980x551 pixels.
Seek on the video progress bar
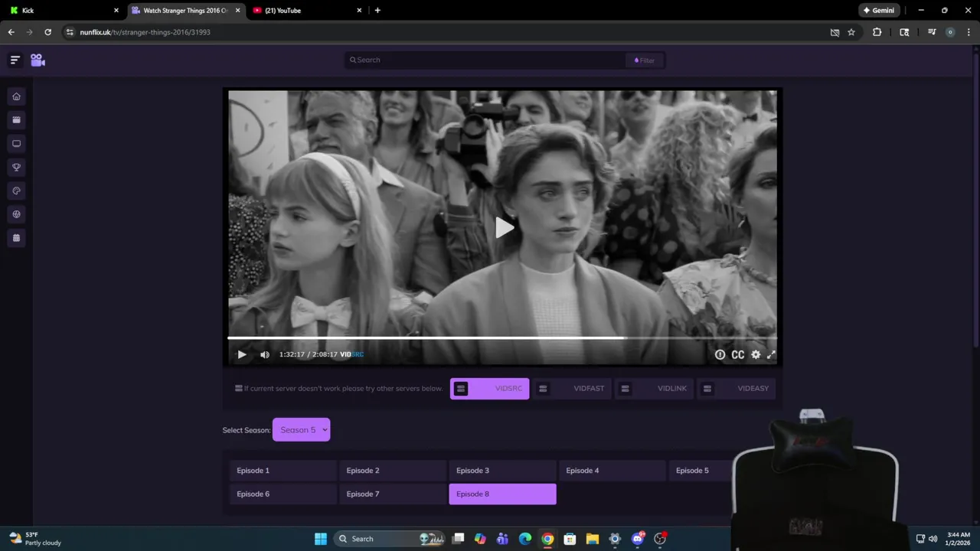(x=502, y=337)
